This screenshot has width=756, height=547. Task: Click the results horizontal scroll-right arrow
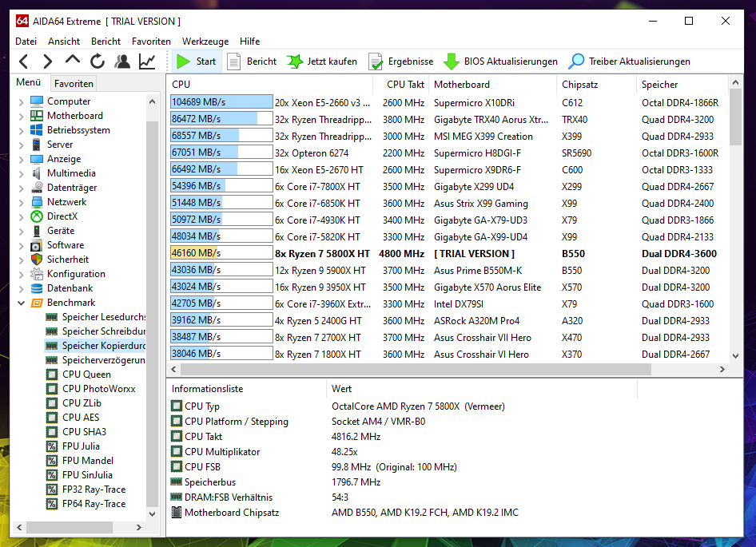point(722,369)
